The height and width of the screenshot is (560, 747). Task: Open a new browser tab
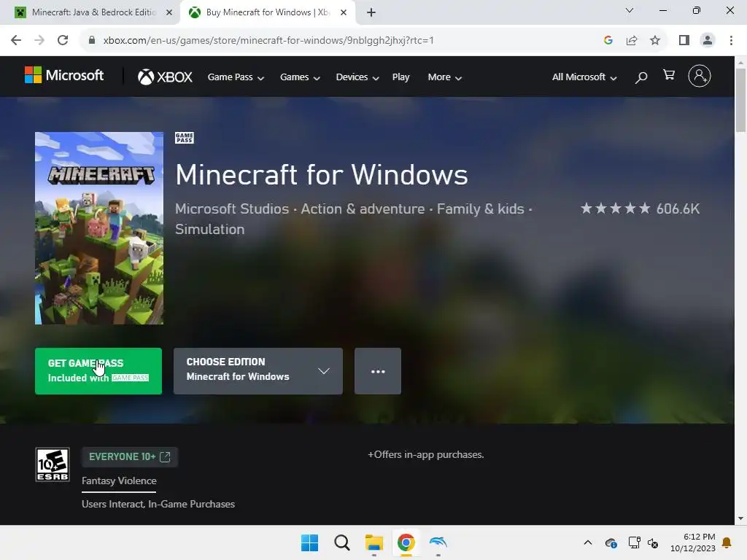371,12
